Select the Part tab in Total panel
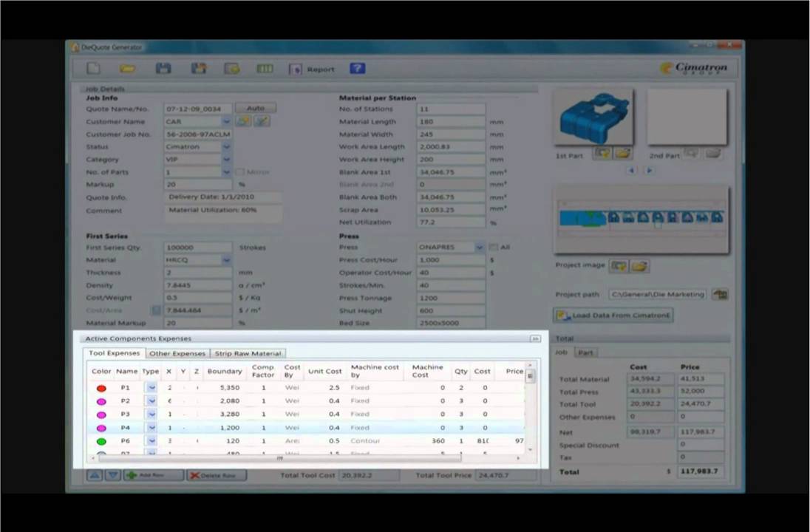810x532 pixels. click(585, 352)
